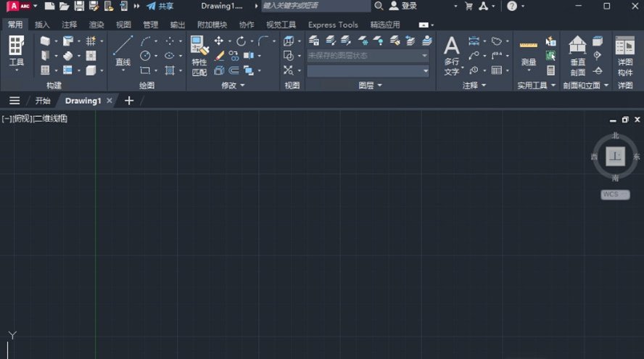Screen dimensions: 644x359
Task: Switch to the 渲染 ribbon tab
Action: point(96,25)
